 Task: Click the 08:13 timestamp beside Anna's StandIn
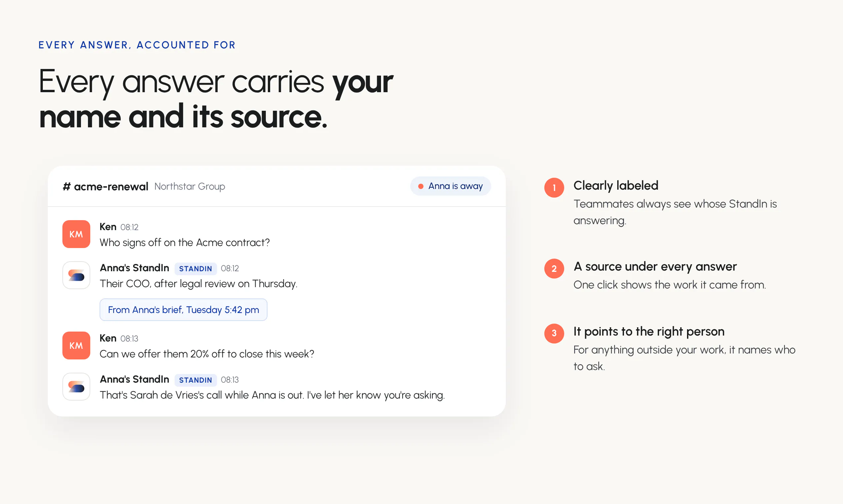(230, 380)
